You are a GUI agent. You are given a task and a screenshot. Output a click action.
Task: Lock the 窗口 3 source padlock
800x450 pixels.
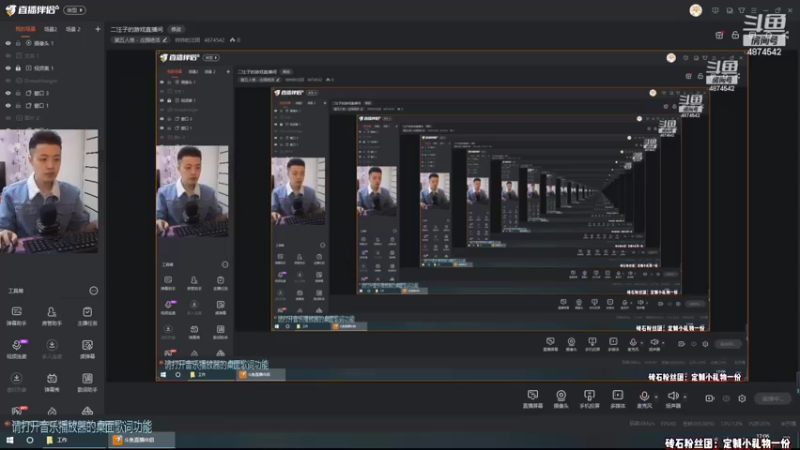pyautogui.click(x=18, y=93)
